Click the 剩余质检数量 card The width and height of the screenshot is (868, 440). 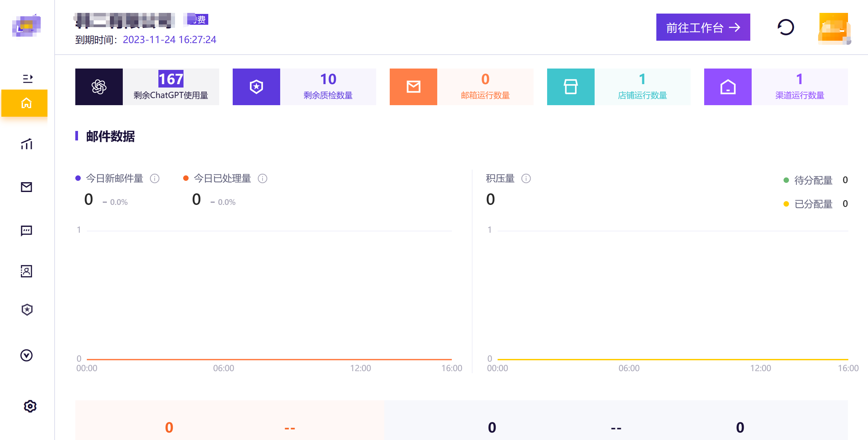(x=304, y=87)
